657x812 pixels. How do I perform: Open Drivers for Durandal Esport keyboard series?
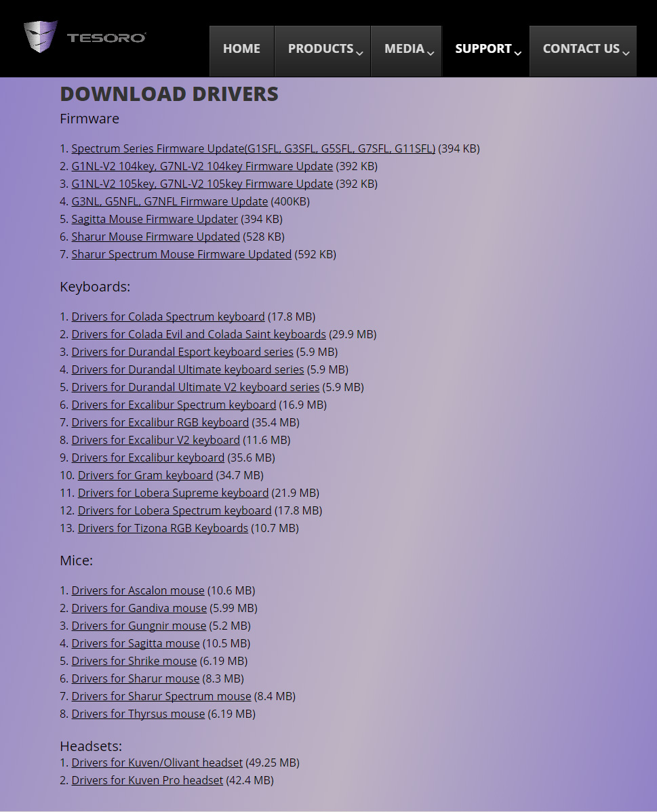[x=182, y=352]
